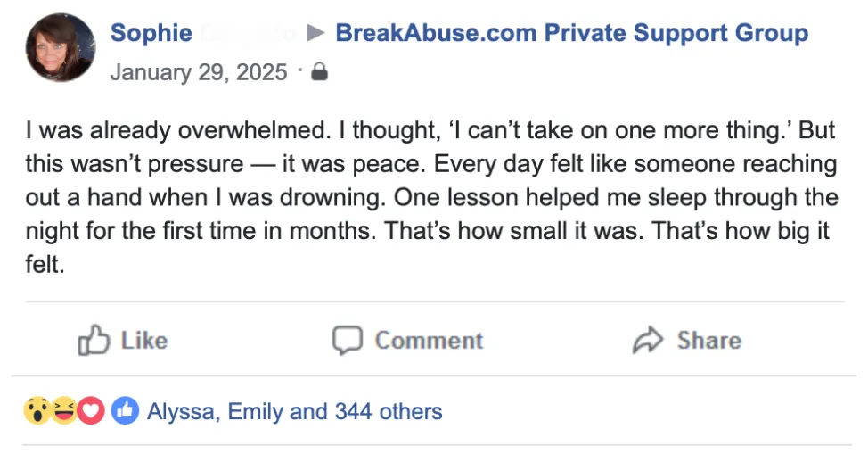Click the speech bubble Comment icon

coord(347,340)
